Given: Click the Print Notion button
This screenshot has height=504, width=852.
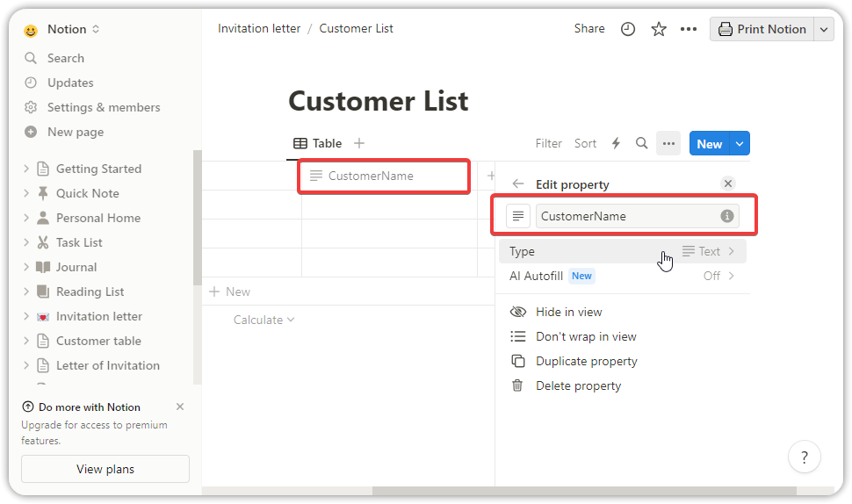Looking at the screenshot, I should [x=762, y=29].
